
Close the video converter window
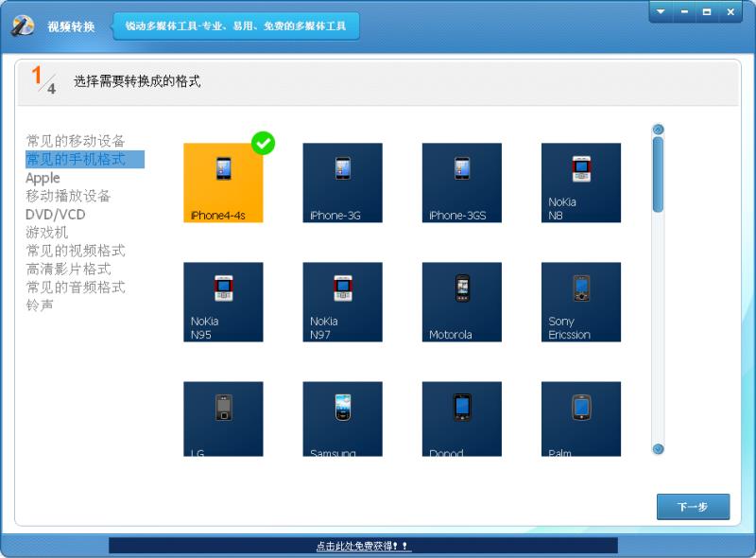(730, 11)
